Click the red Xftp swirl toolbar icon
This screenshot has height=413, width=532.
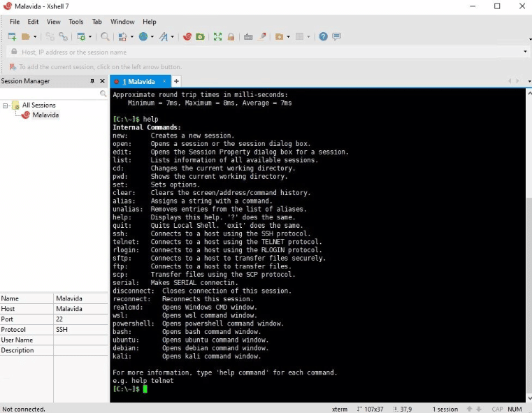[187, 36]
